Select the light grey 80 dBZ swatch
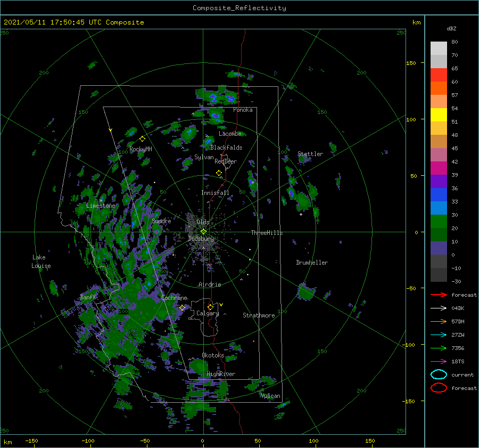Screen dimensions: 479x448 click(439, 48)
